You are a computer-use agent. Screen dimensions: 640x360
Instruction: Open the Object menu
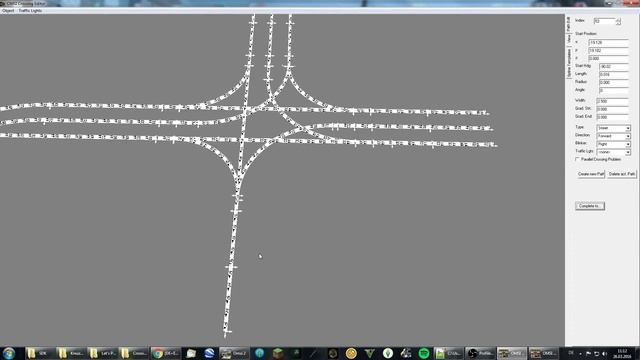click(8, 11)
